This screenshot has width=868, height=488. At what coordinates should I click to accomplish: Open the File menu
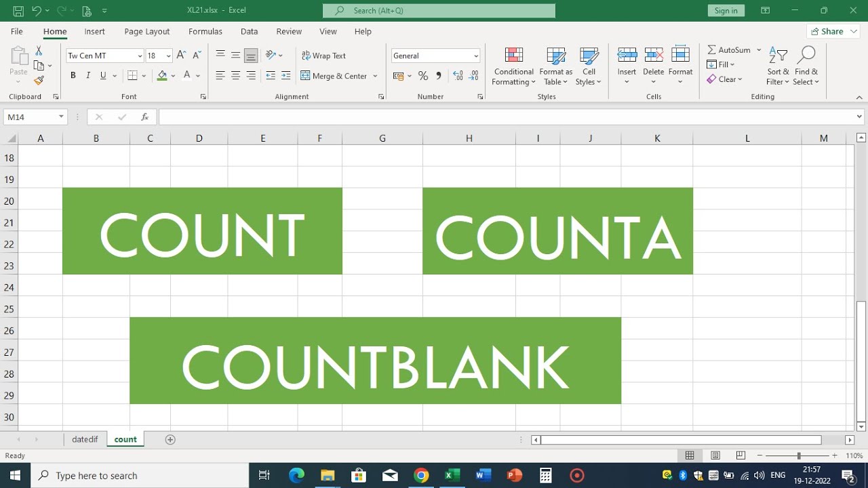pos(17,31)
